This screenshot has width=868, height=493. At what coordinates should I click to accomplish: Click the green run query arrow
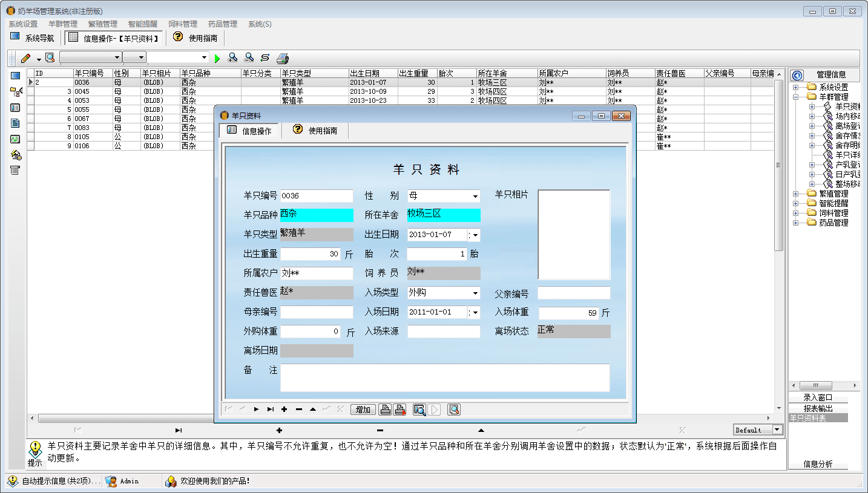point(217,58)
